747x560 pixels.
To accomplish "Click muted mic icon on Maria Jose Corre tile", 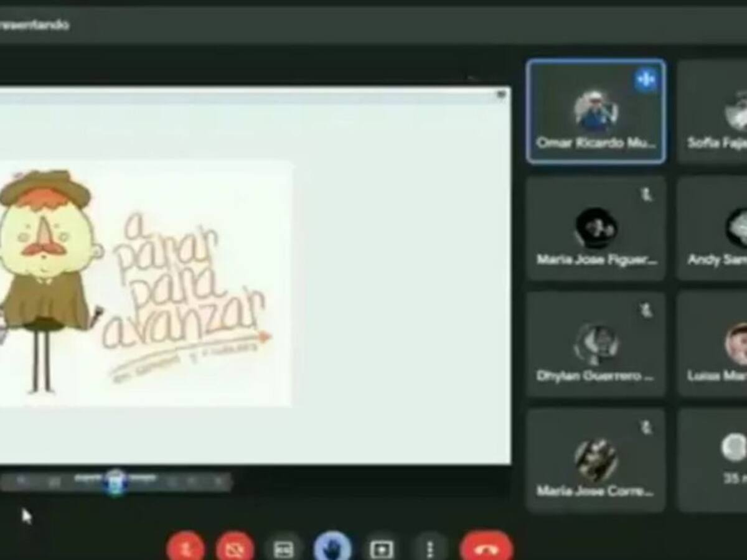I will click(x=646, y=427).
